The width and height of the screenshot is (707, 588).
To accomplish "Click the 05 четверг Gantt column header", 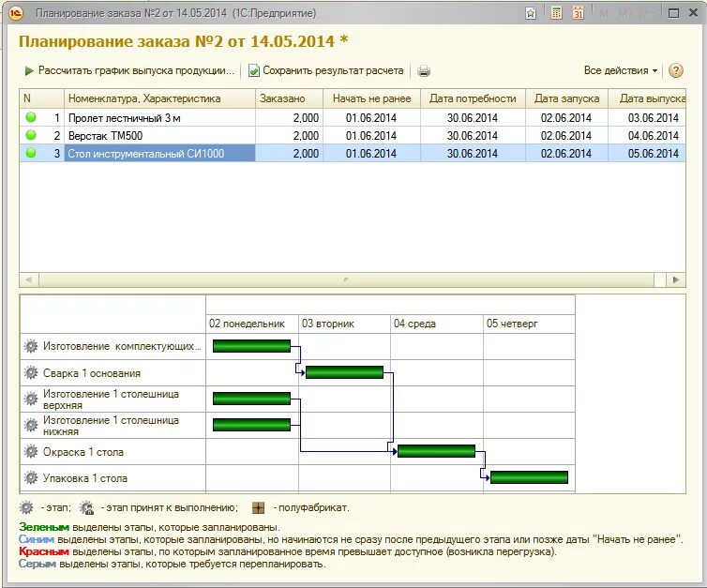I will 530,324.
